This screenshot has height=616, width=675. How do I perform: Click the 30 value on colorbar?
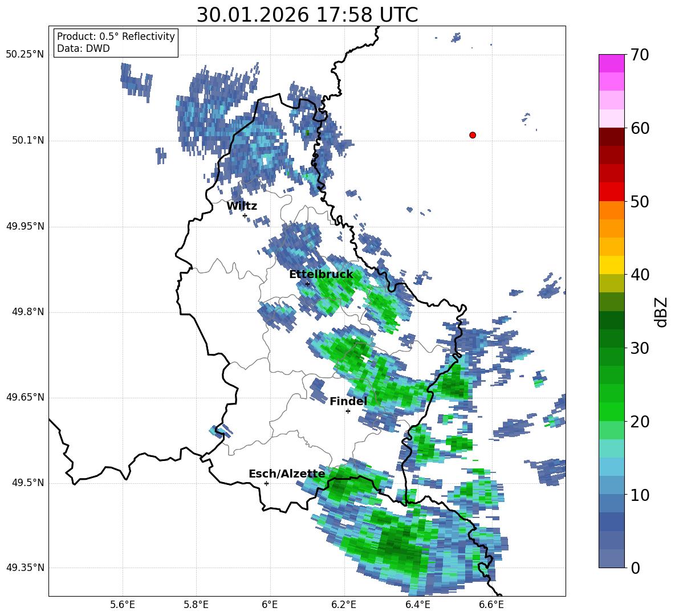pos(640,348)
